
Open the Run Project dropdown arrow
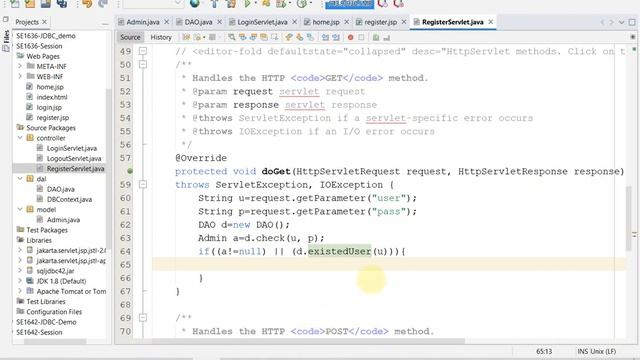pos(256,4)
